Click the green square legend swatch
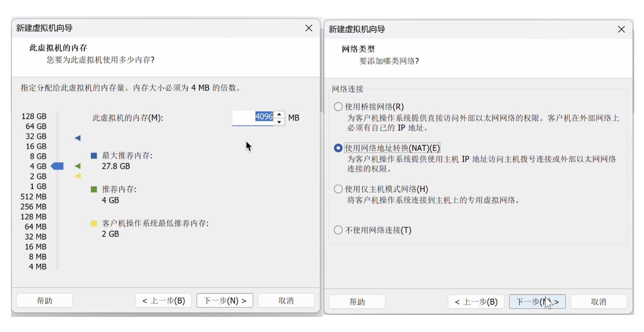 94,189
